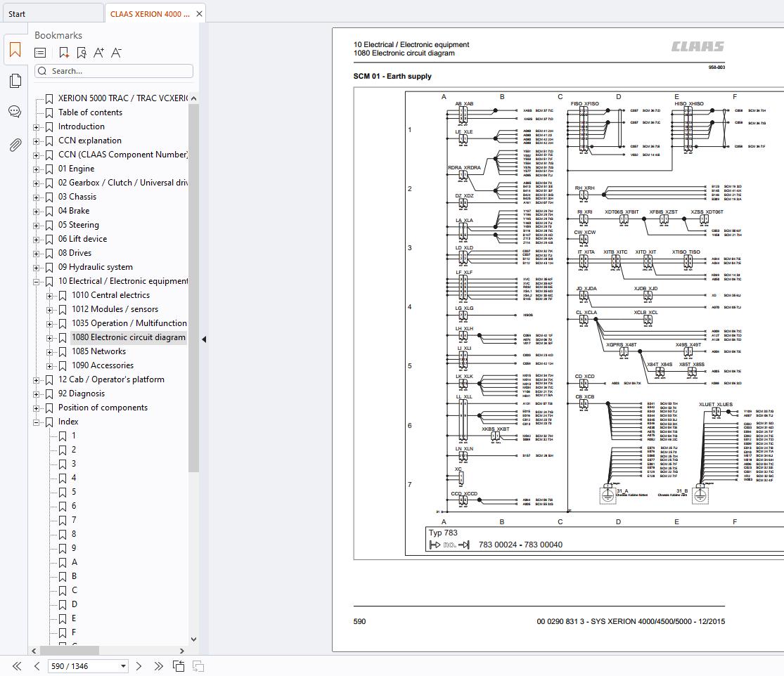Increase bookmark font size with A+ icon
Screen dimensions: 784x676
(98, 53)
